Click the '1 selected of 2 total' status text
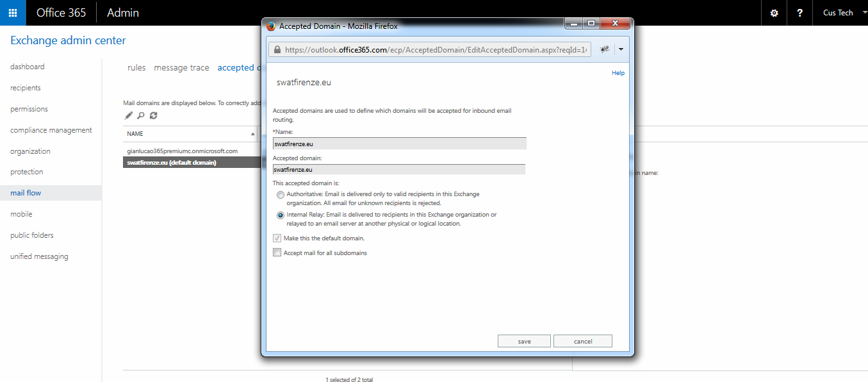 (349, 379)
